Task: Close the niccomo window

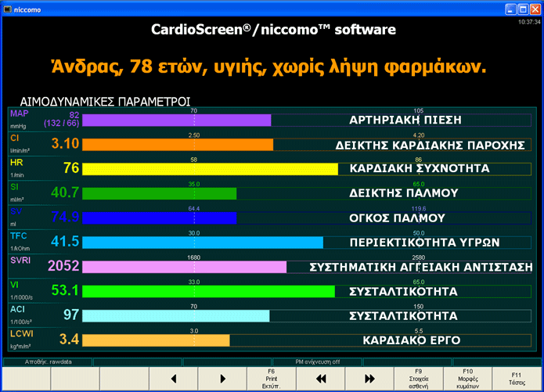Action: coord(535,9)
